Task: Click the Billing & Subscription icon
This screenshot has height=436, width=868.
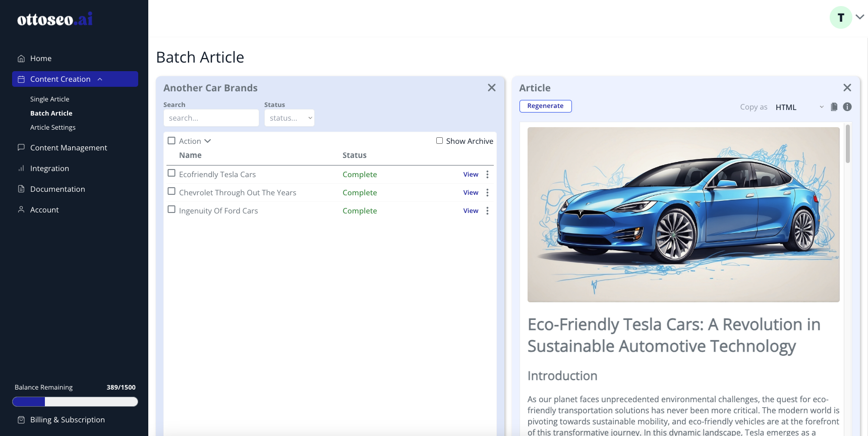Action: [x=21, y=420]
